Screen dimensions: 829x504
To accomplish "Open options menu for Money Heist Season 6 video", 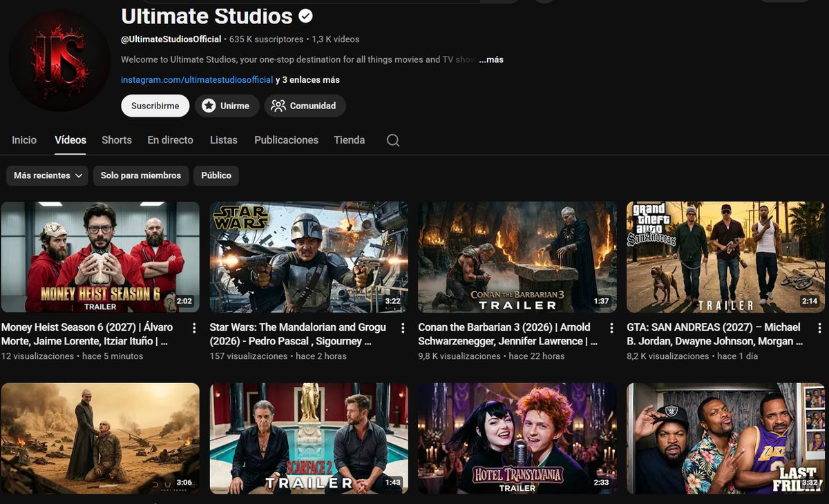I will 194,328.
